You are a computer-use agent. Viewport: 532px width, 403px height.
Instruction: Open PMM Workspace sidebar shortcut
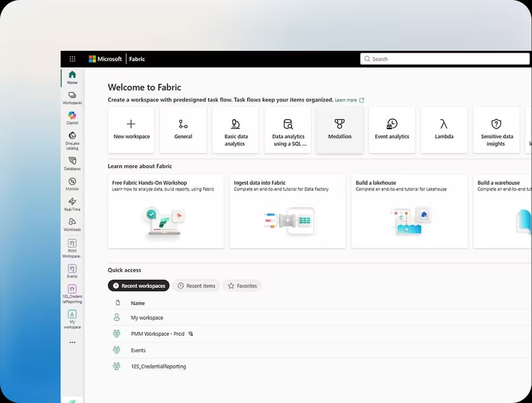72,248
